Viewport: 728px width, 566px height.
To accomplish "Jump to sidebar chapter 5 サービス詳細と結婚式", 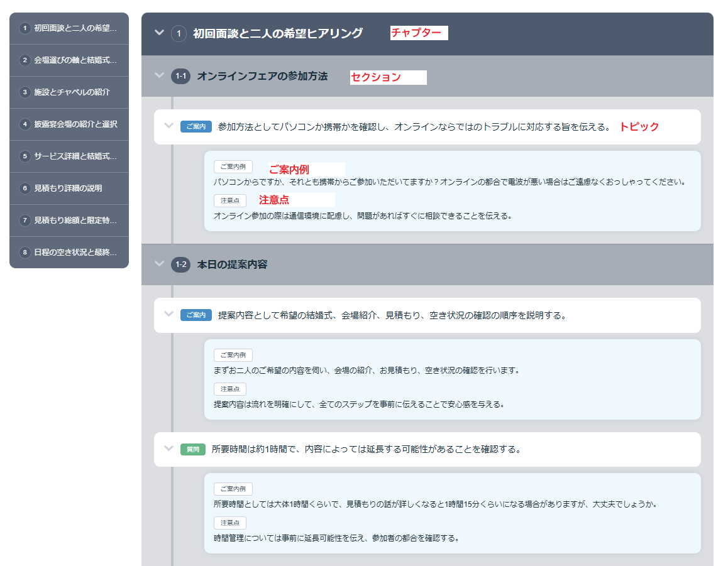I will [69, 156].
